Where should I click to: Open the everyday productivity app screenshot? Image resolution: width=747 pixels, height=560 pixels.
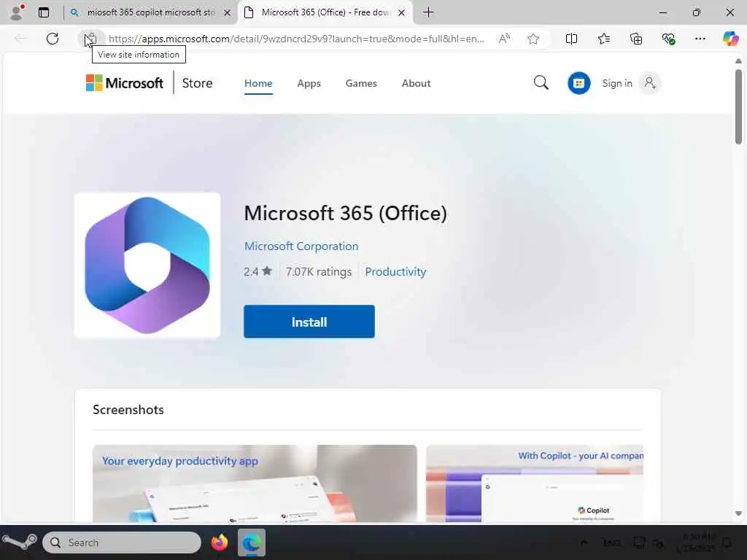[255, 483]
